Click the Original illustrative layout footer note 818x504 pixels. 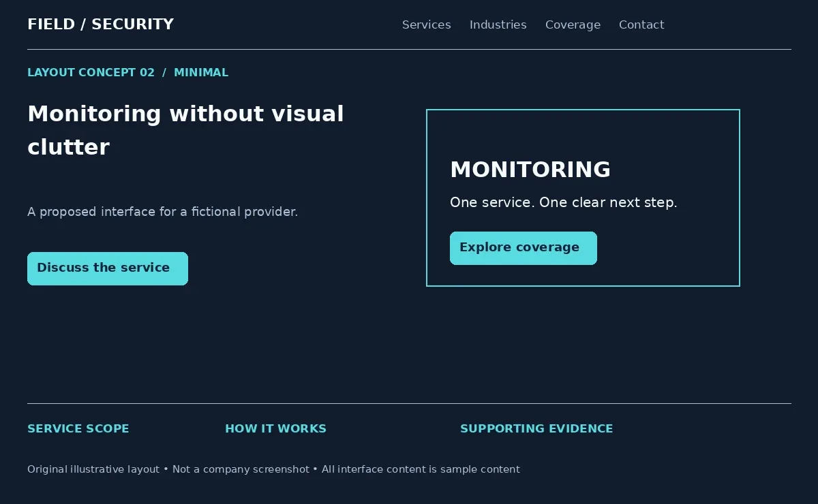(x=273, y=469)
